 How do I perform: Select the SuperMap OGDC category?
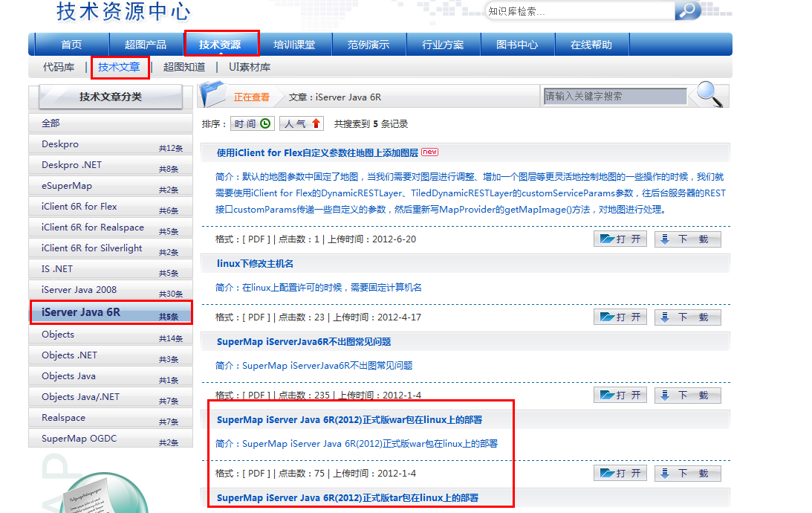pos(111,439)
